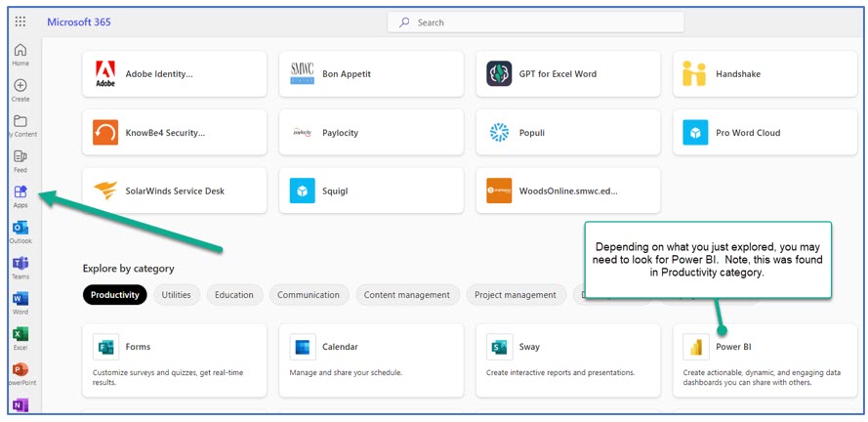Click the Power BI icon
The width and height of the screenshot is (868, 422).
click(695, 347)
